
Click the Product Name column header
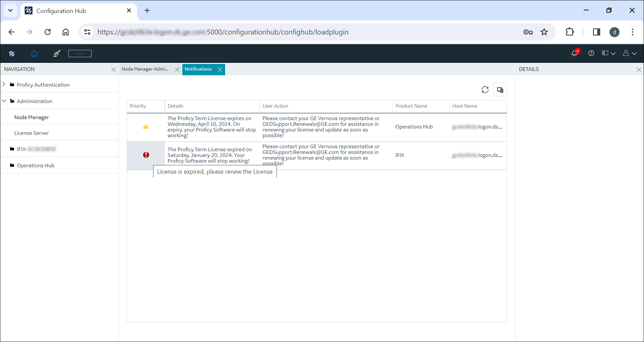coord(421,106)
